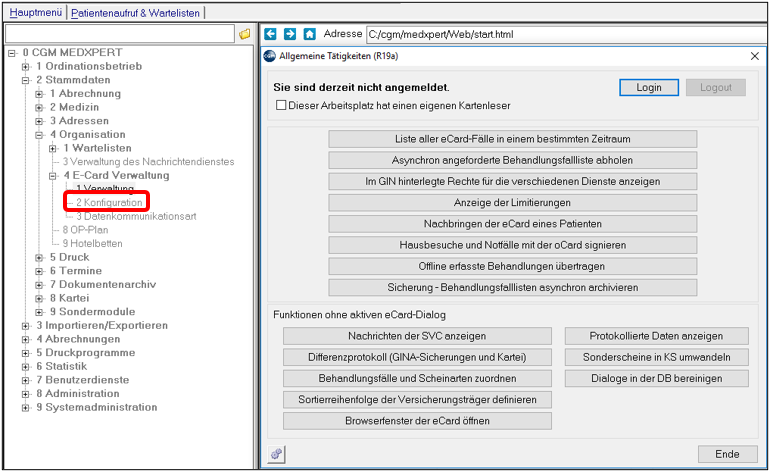Select 6 Statistik in the tree

pos(61,366)
